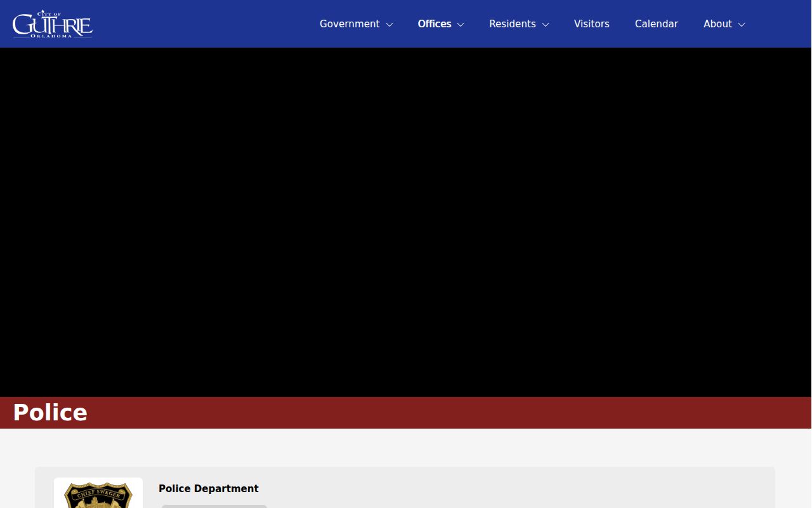
Task: Go to the Visitors page
Action: 592,24
